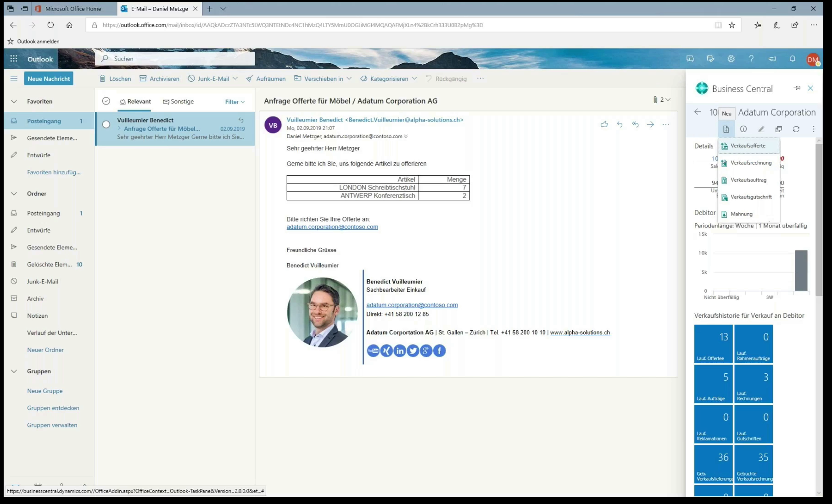Collapse the Gruppen section
The image size is (832, 504).
click(14, 371)
